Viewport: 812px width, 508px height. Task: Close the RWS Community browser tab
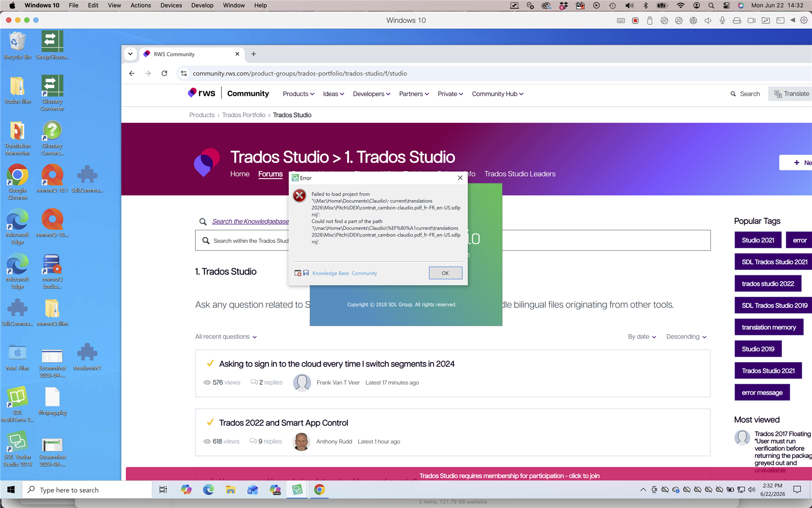tap(237, 54)
